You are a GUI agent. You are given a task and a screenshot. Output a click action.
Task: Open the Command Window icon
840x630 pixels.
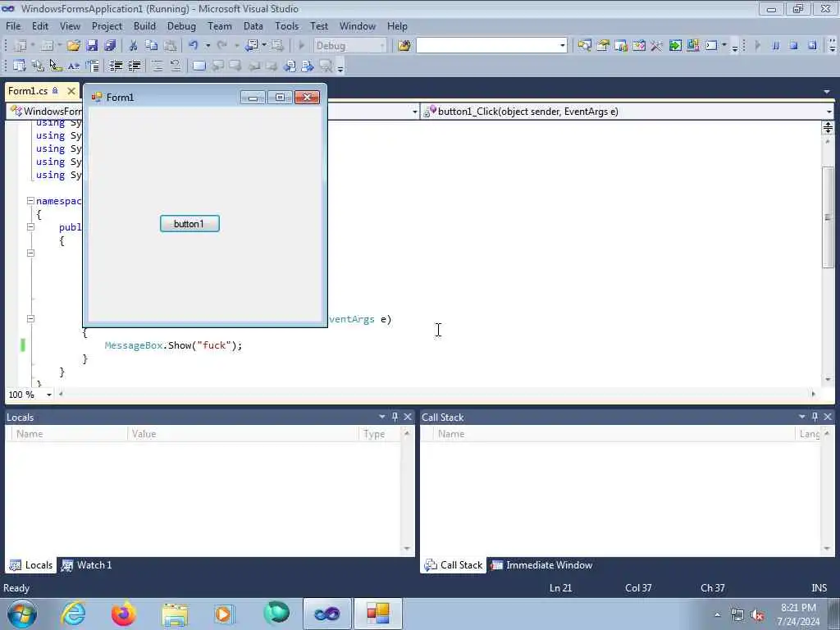click(x=711, y=46)
